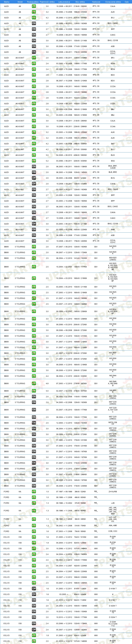Click the diesel ON icon in the BNA, BRF, CAGB row
Image resolution: width=132 pixels, height=644 pixels.
34,167
